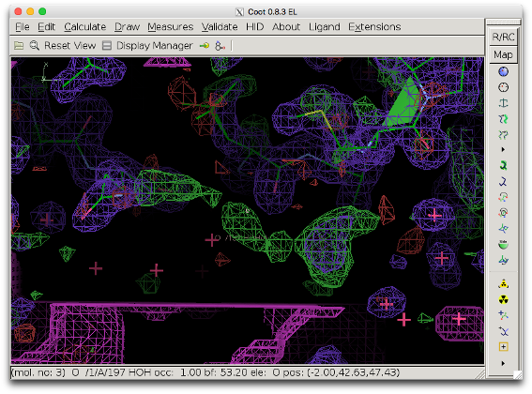Select Simple Mutate radiation icon
Image resolution: width=532 pixels, height=394 pixels.
[503, 299]
